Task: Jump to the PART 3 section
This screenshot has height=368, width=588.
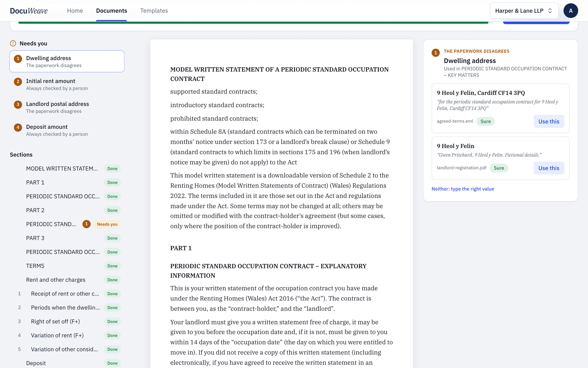Action: click(67, 238)
